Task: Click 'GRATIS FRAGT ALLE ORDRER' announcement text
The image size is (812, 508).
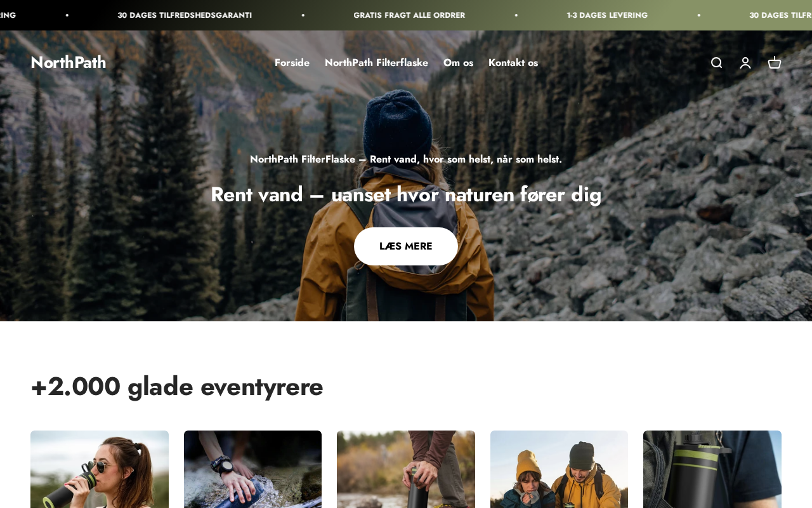Action: coord(409,15)
